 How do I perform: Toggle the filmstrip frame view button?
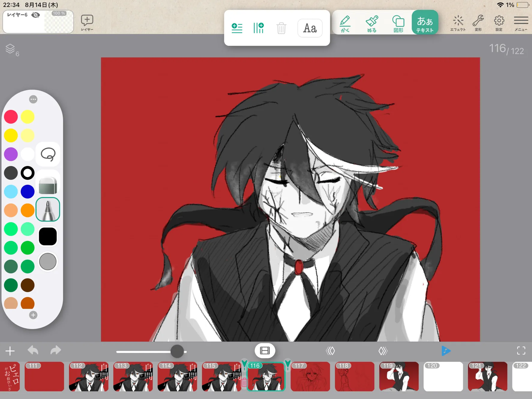point(265,351)
